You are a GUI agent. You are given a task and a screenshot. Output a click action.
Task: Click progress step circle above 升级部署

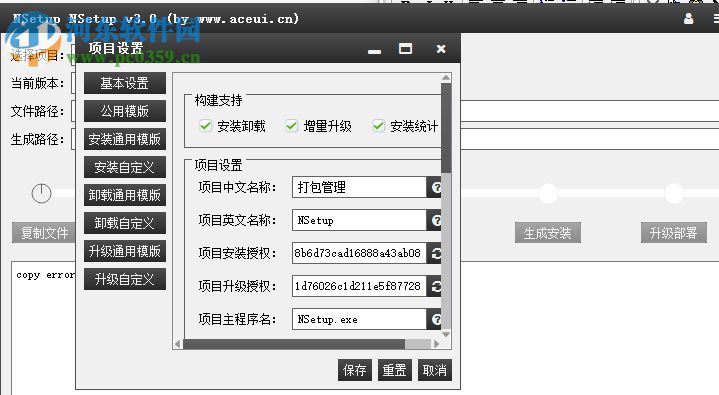pos(674,193)
